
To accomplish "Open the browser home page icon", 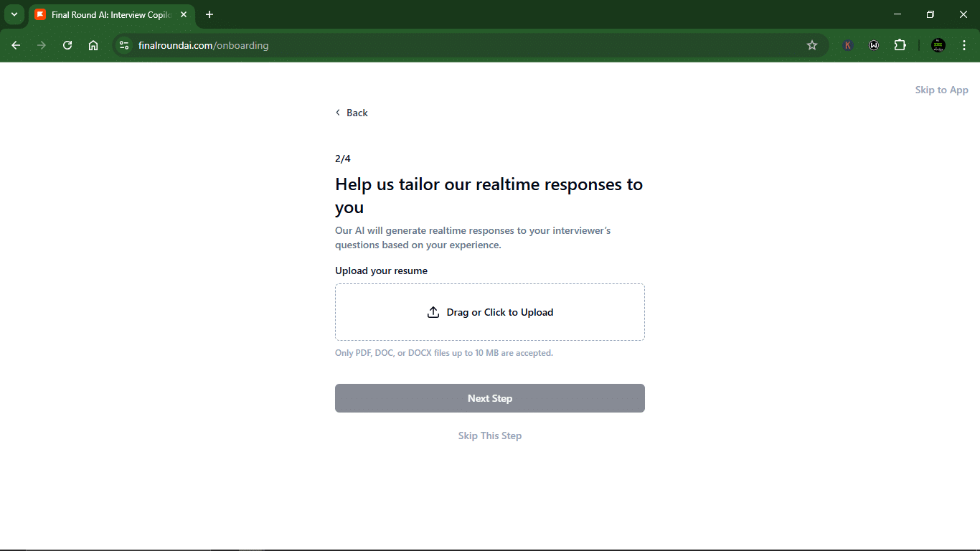I will coord(93,45).
